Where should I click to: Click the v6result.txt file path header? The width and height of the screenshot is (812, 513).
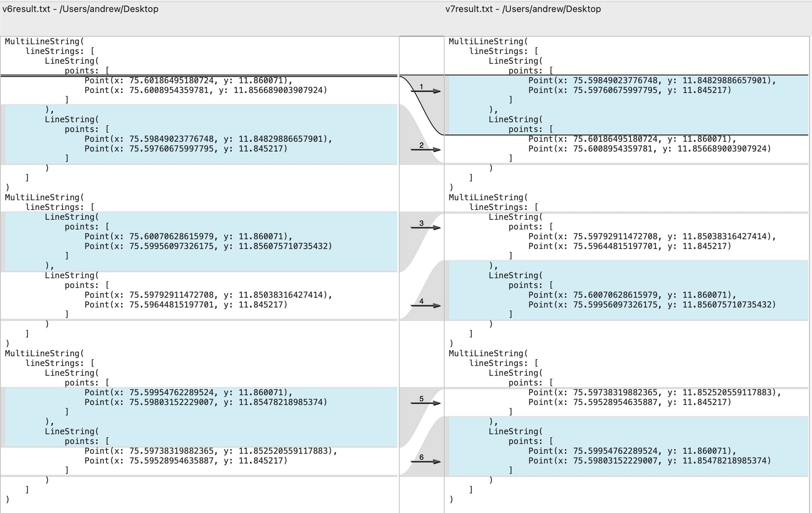click(81, 9)
